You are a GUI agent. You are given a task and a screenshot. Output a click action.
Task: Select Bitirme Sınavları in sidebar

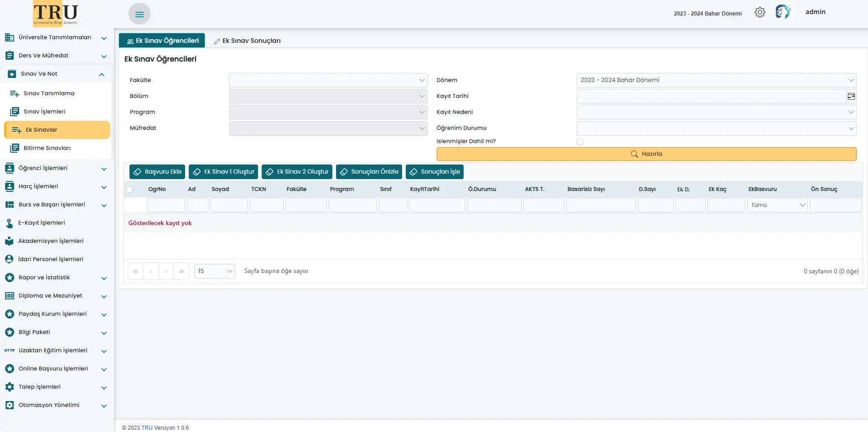point(47,148)
